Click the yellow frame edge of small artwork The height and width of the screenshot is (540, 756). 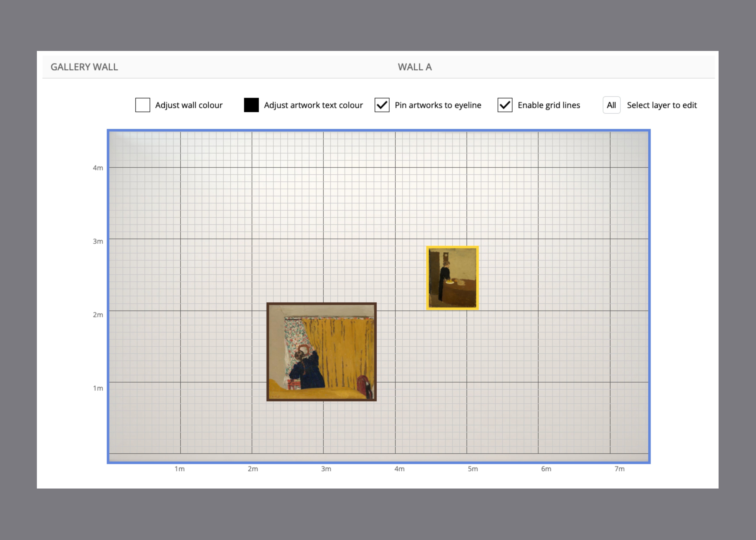tap(428, 278)
